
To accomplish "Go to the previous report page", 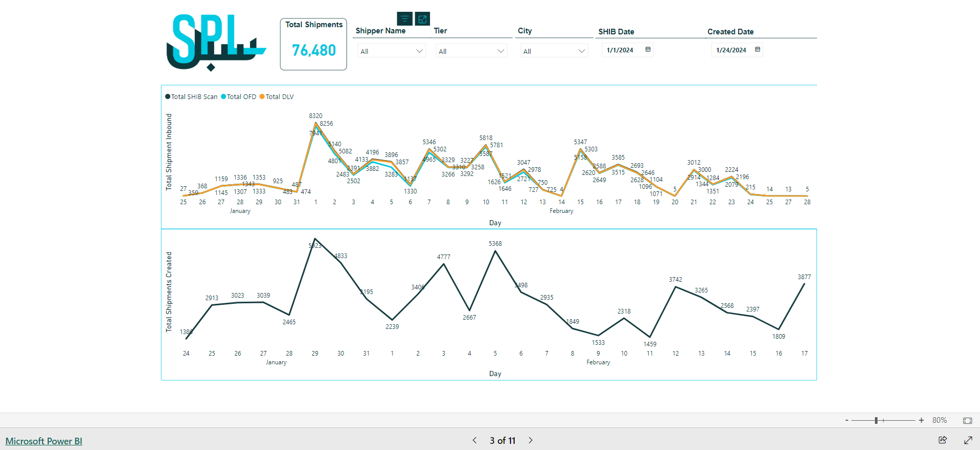I will coord(475,440).
